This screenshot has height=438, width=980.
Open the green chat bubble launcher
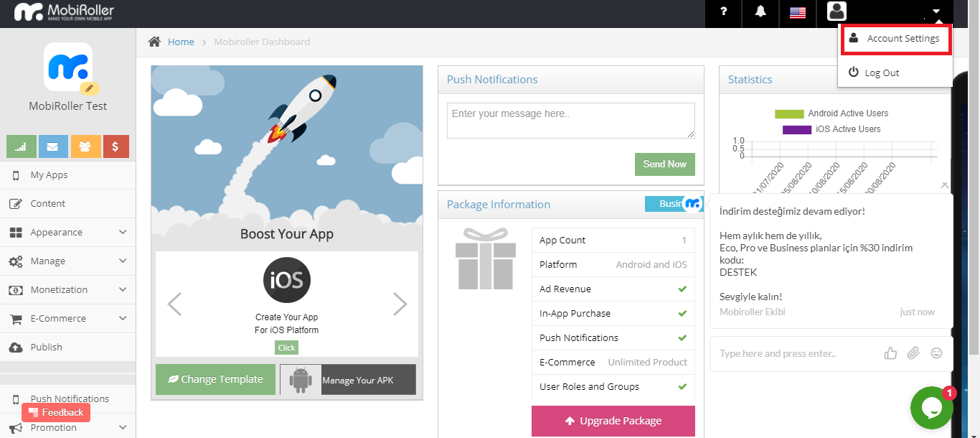(x=931, y=407)
